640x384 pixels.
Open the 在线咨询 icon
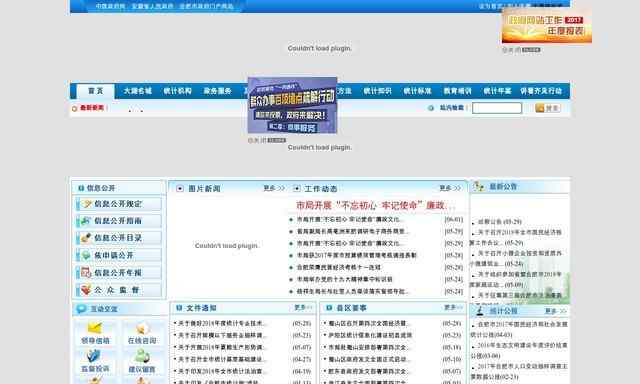pos(142,328)
